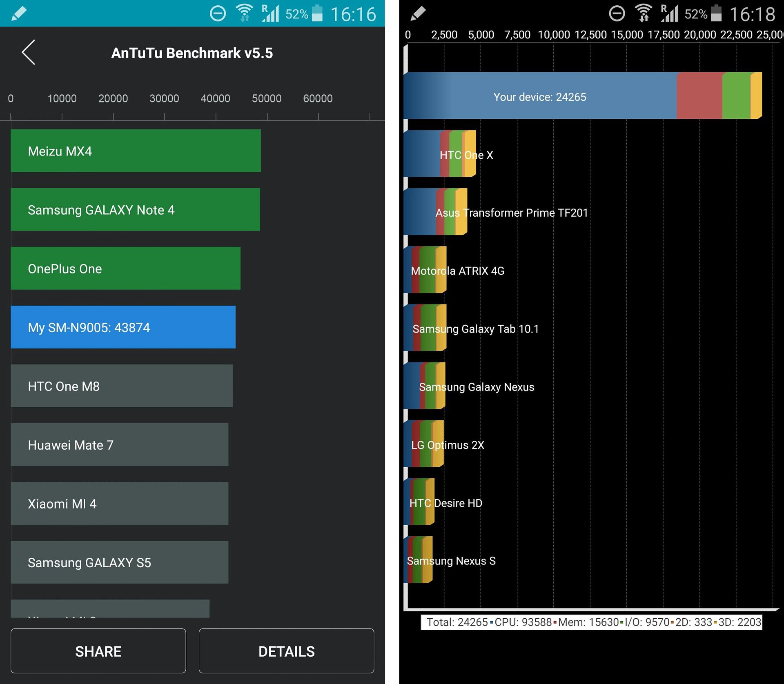Select the HTC One M8 bar
The height and width of the screenshot is (684, 784).
pos(121,386)
